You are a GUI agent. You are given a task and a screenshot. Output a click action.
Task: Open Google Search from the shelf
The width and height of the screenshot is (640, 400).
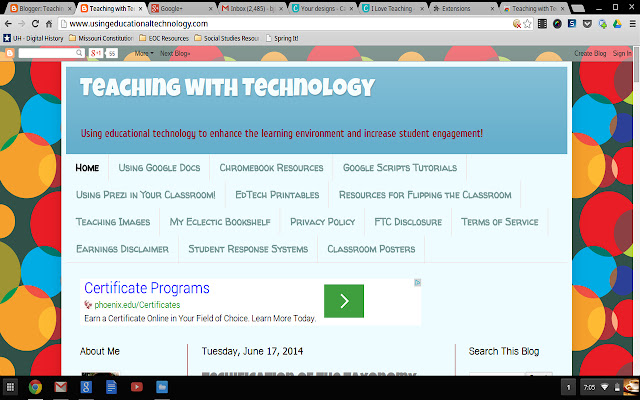pyautogui.click(x=86, y=387)
